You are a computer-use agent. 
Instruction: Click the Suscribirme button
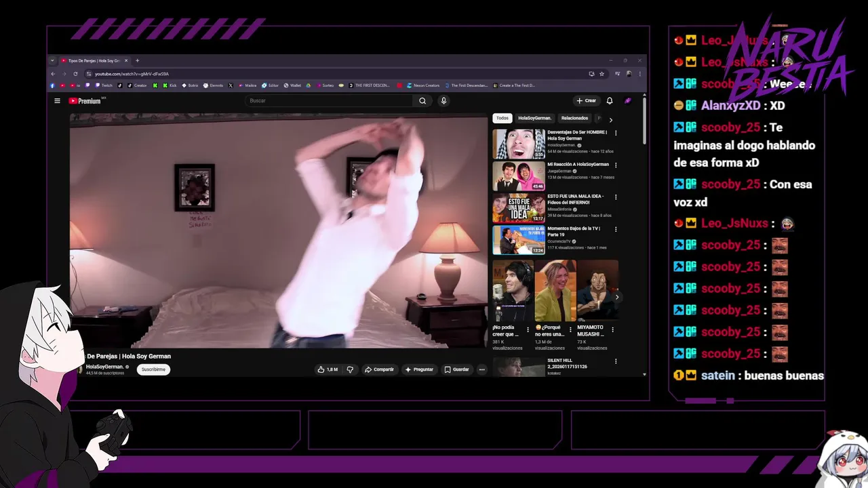pos(153,369)
